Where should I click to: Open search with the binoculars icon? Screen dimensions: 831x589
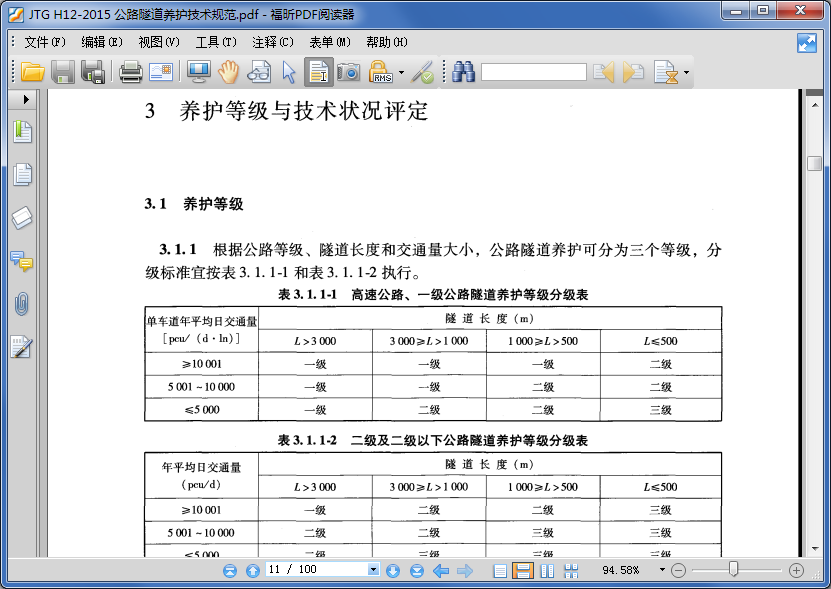463,72
